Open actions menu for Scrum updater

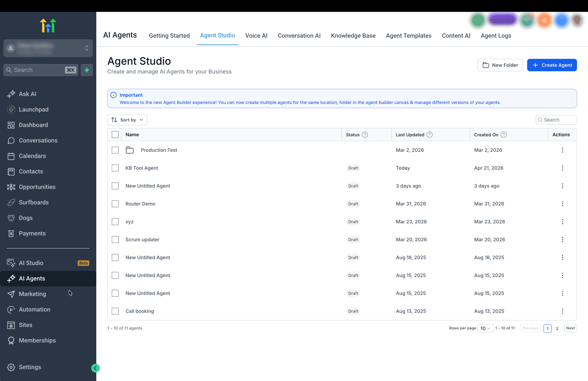[563, 240]
